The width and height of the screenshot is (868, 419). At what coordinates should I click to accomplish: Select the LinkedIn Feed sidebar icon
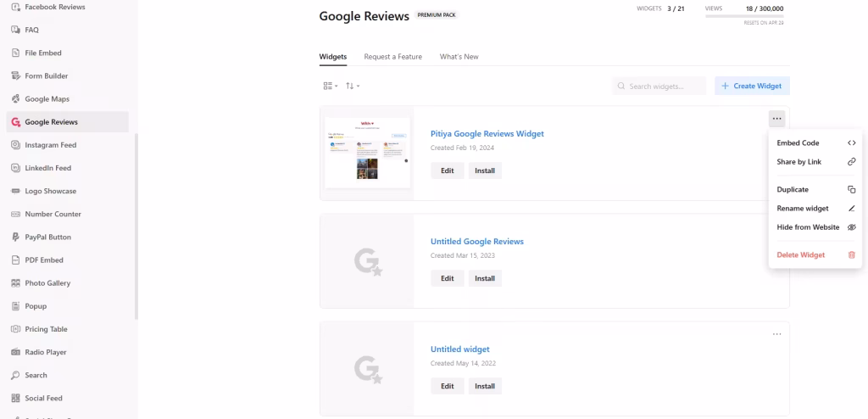tap(15, 168)
